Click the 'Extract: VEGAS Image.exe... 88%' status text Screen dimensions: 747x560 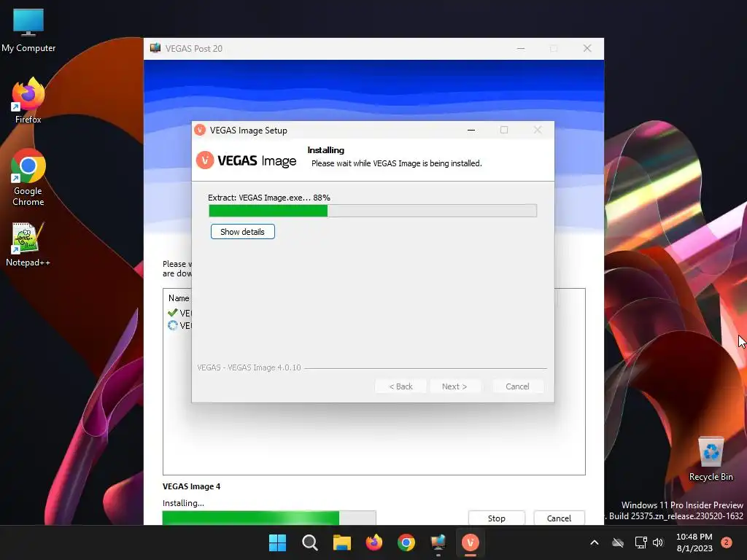pyautogui.click(x=269, y=198)
